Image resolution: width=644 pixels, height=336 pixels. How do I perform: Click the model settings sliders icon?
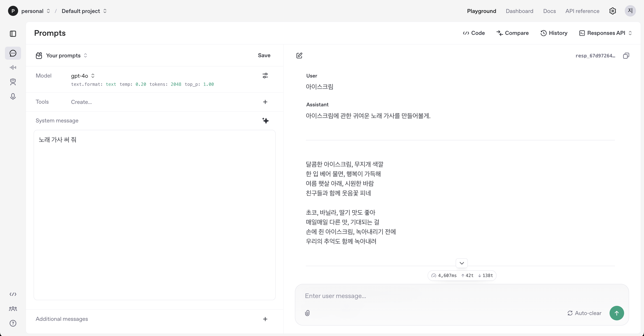265,76
